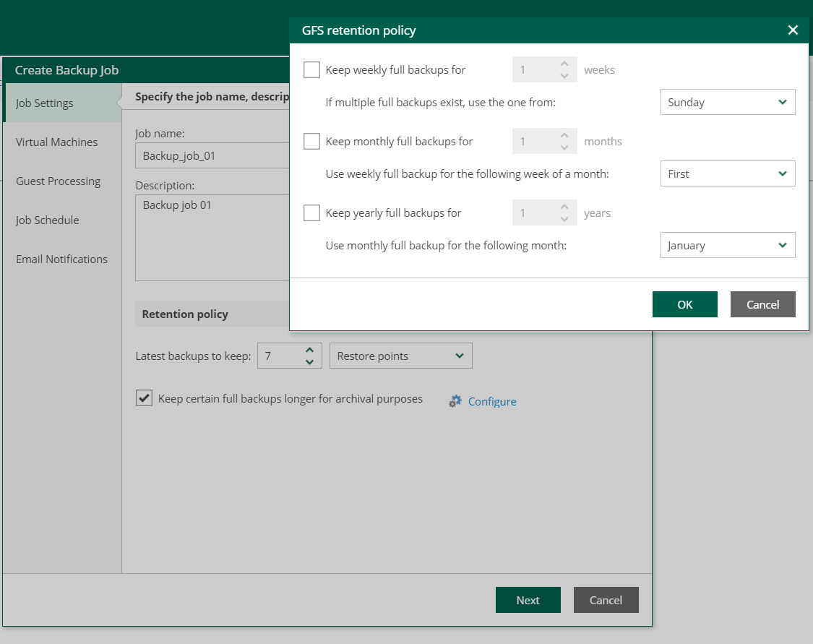Close the GFS retention policy dialog
Viewport: 813px width, 644px height.
click(793, 30)
